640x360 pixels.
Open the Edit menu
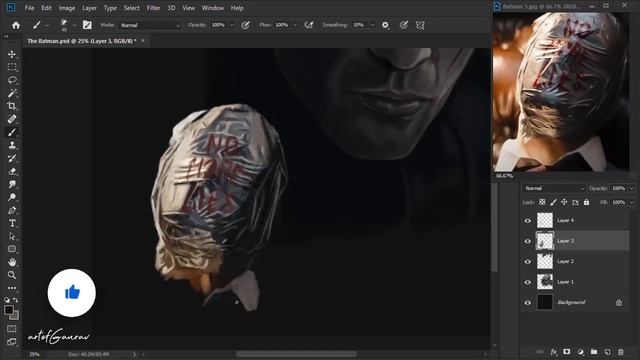46,8
